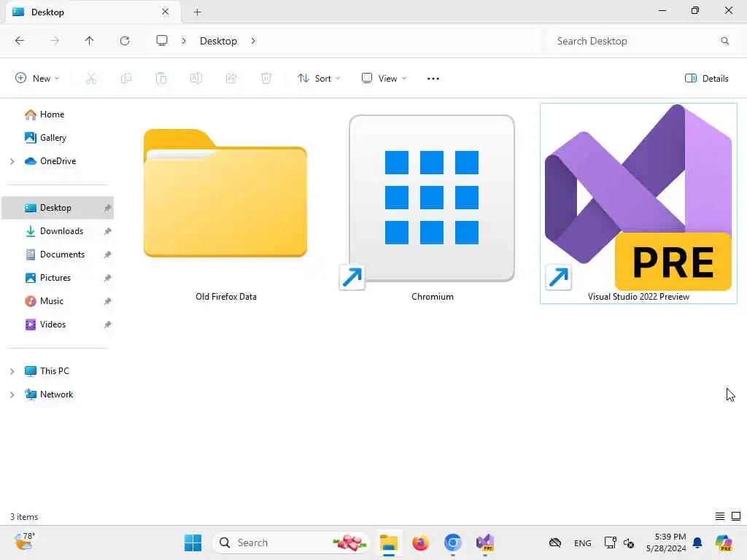The width and height of the screenshot is (747, 560).
Task: Open the View layout dropdown
Action: pos(384,79)
